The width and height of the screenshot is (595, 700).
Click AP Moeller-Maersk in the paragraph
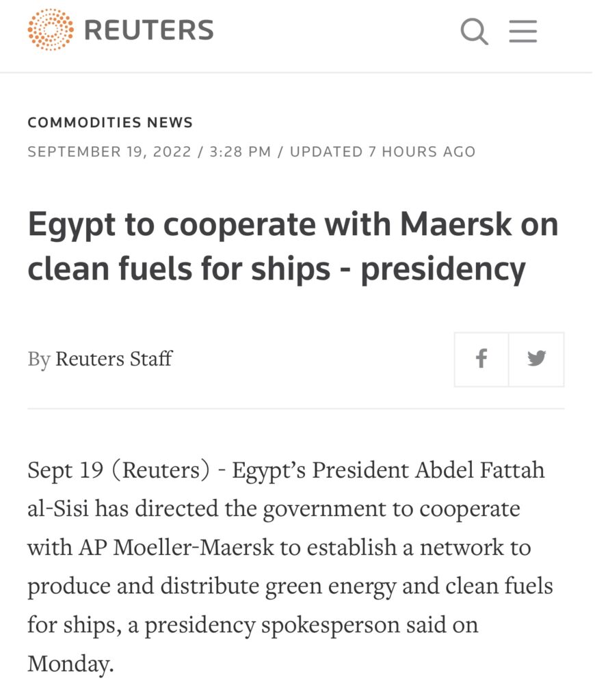coord(176,548)
